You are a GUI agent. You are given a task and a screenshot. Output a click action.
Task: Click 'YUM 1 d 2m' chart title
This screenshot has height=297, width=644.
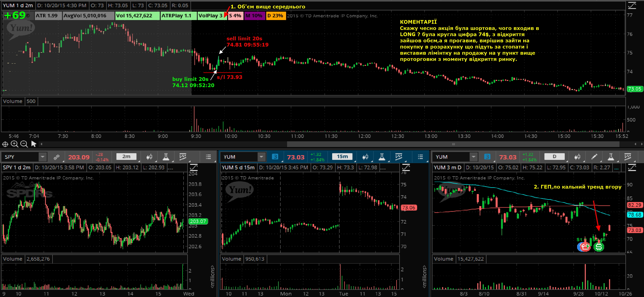18,5
